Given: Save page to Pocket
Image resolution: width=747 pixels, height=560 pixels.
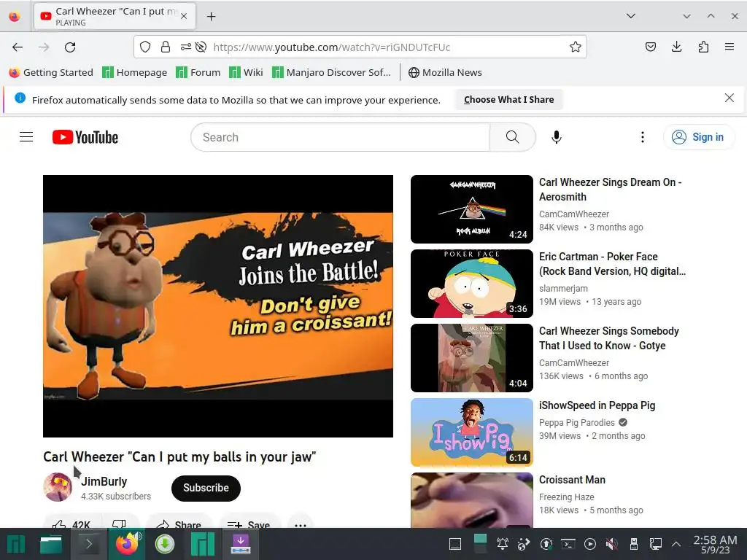Looking at the screenshot, I should (x=650, y=47).
